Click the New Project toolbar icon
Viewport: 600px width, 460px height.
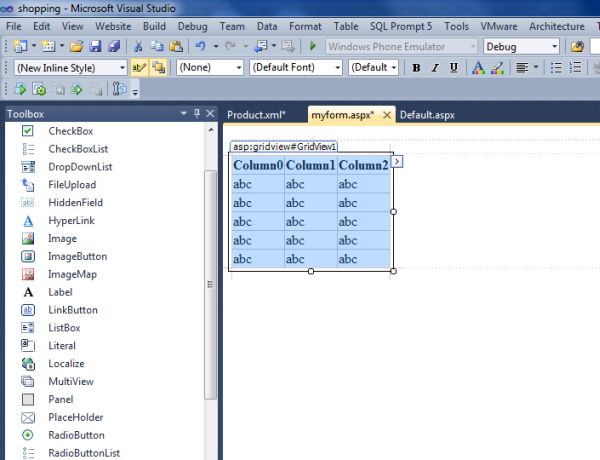(20, 46)
